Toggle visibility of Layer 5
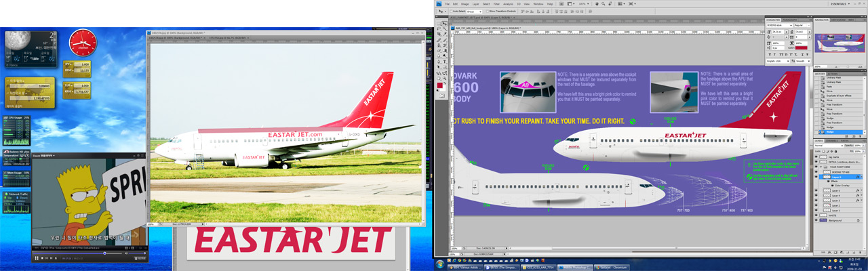 [816, 191]
